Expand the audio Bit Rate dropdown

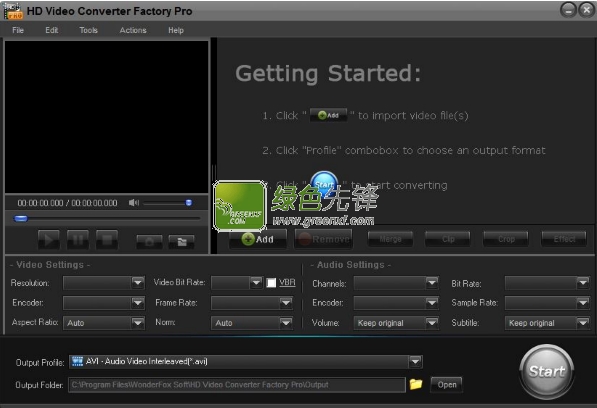click(x=583, y=282)
